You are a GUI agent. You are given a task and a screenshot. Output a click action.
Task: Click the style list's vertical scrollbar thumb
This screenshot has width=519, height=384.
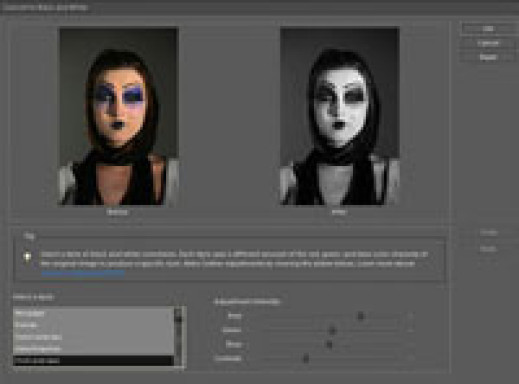179,319
